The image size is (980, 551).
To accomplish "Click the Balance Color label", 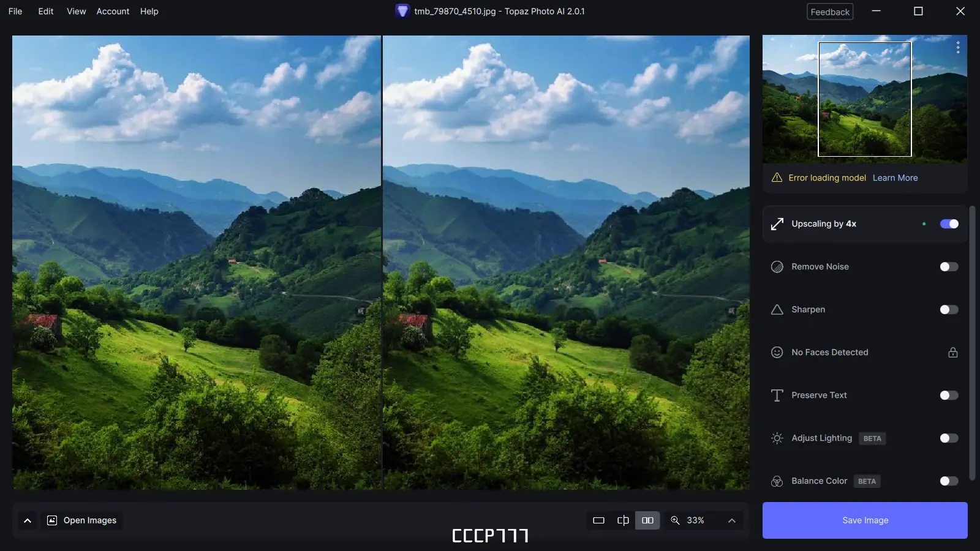I will [820, 481].
